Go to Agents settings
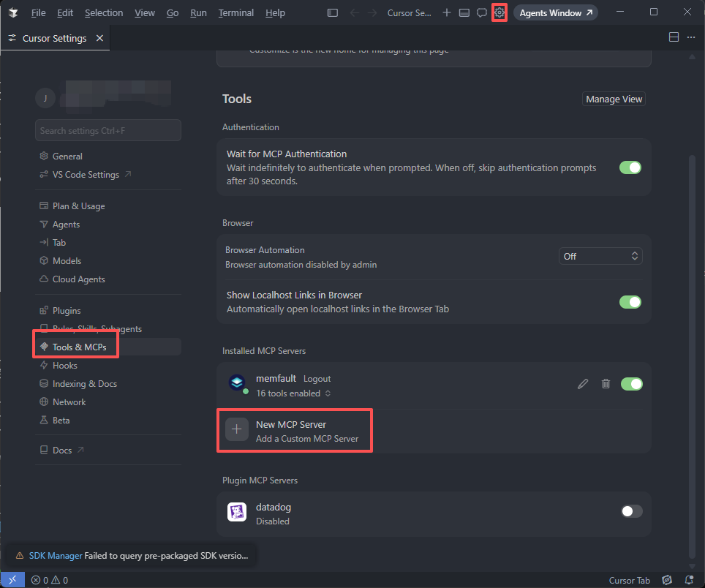The width and height of the screenshot is (705, 588). pyautogui.click(x=108, y=225)
